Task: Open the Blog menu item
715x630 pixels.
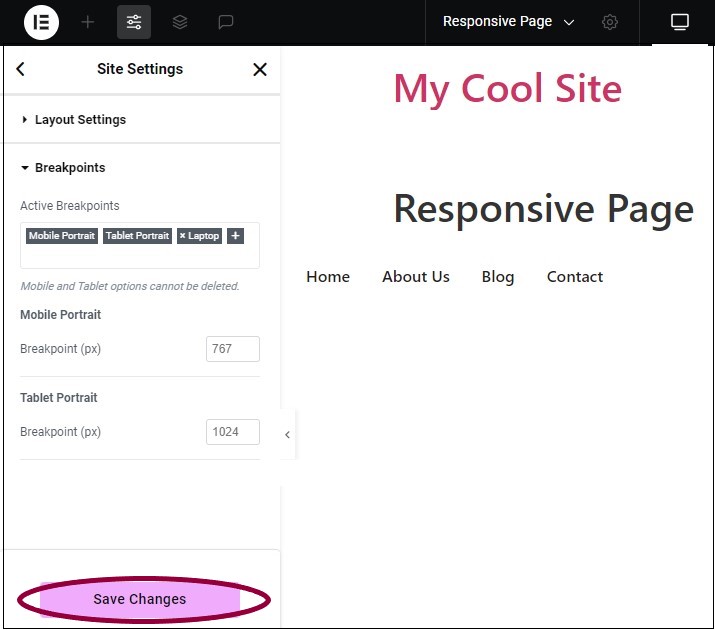Action: (x=498, y=277)
